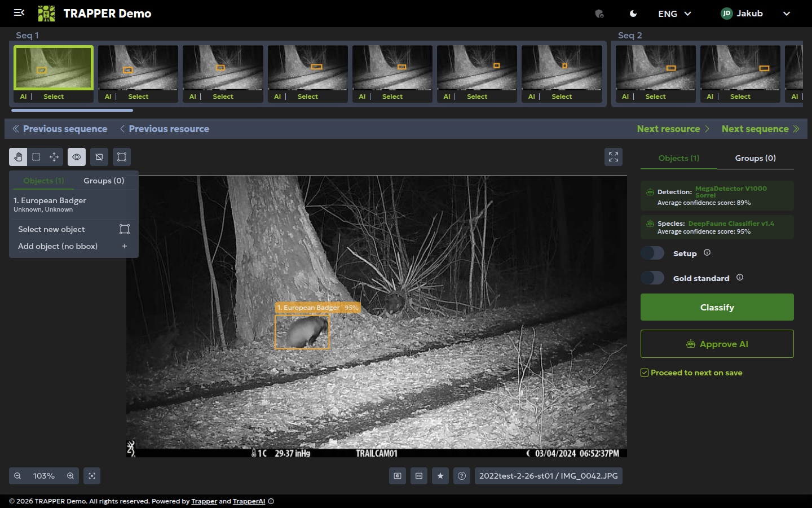Zoom in with the plus magnifier

[x=70, y=476]
